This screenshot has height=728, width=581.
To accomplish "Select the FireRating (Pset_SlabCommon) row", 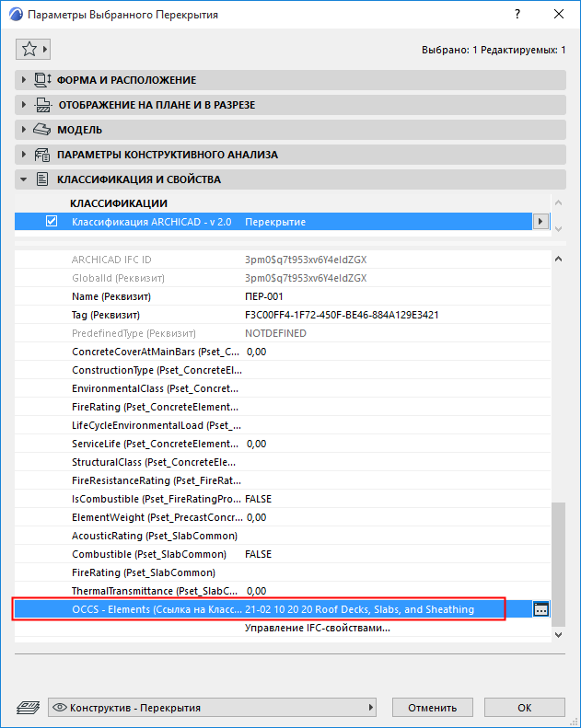I will click(x=283, y=572).
